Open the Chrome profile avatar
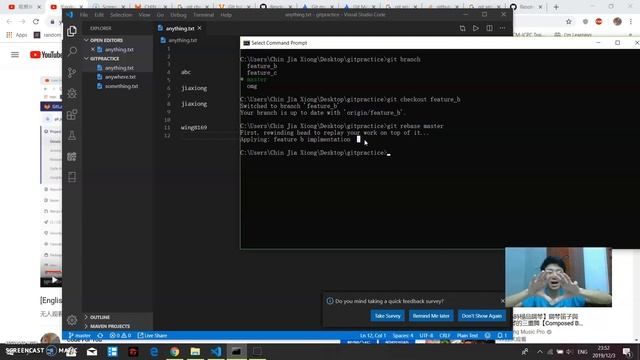This screenshot has height=360, width=640. click(x=617, y=22)
